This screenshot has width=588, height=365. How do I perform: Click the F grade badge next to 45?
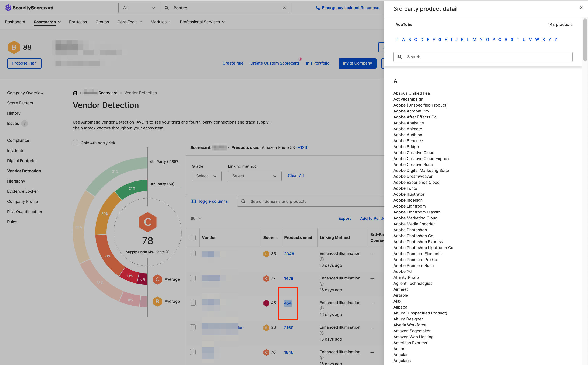click(266, 303)
